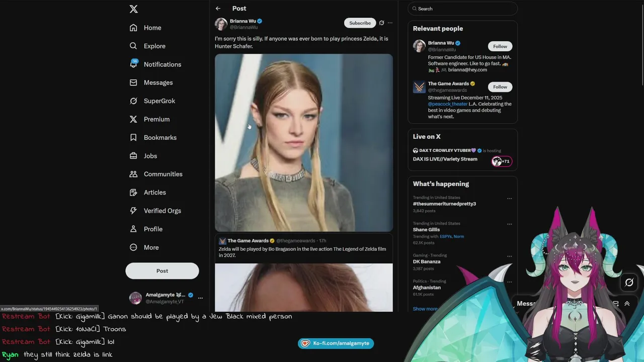Click the Grok explain icon on post
Screen dimensions: 644x362
tap(381, 23)
